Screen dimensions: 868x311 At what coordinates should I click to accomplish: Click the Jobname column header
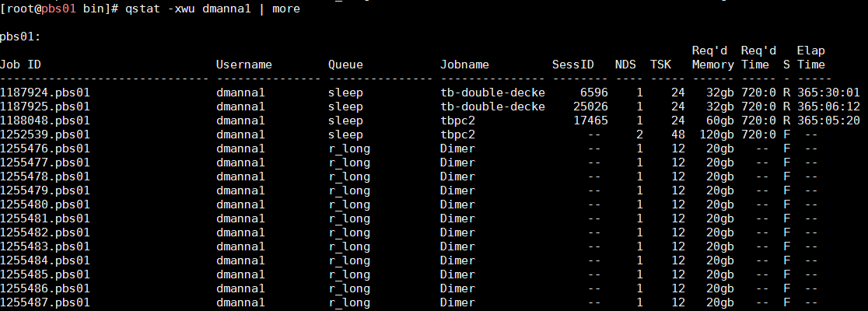coord(464,65)
